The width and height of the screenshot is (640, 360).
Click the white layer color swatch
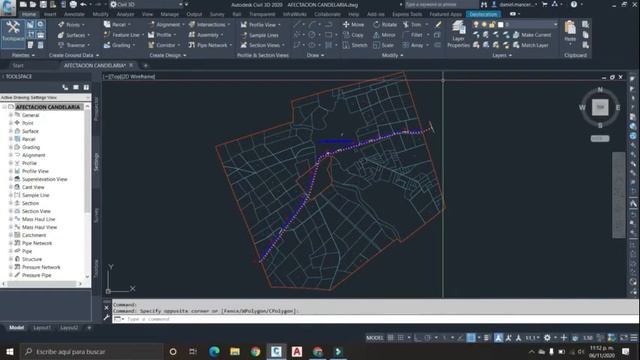point(500,24)
